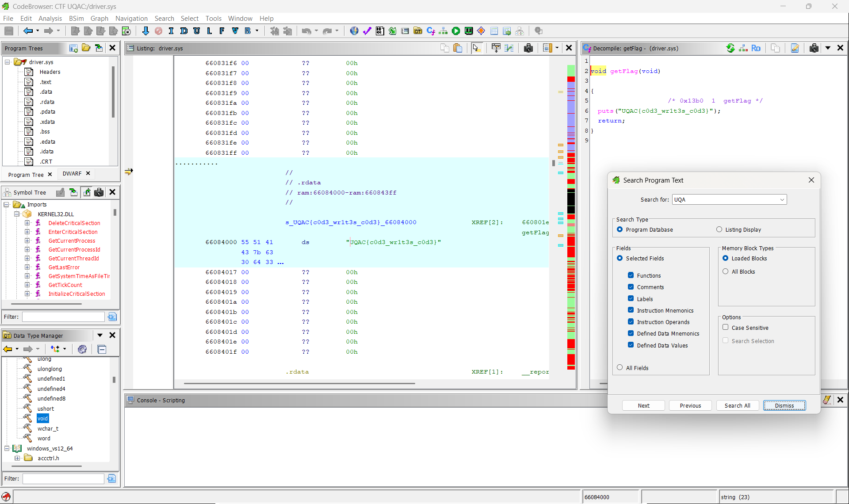Open the Navigation menu
Image resolution: width=849 pixels, height=504 pixels.
point(131,18)
